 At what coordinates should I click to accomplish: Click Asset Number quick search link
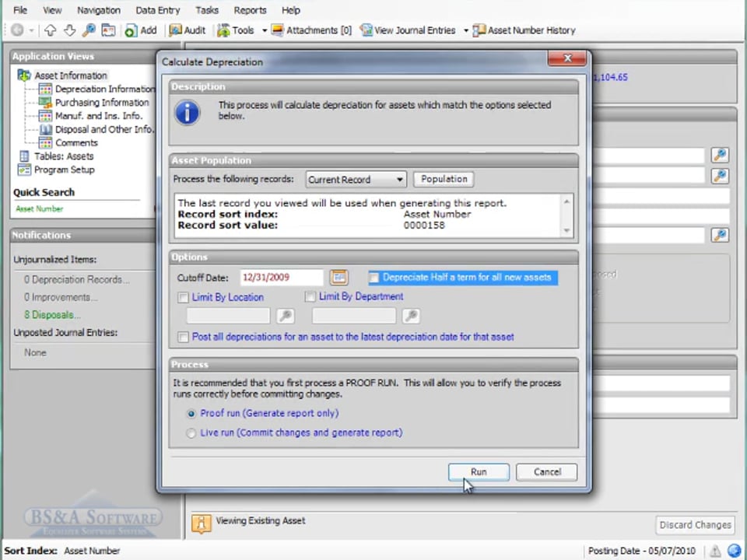(39, 208)
